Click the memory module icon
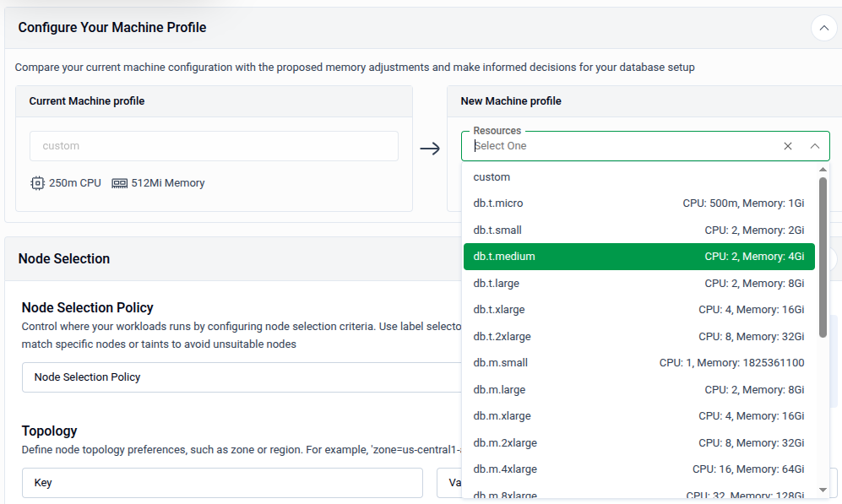Screen dimensions: 842x504 coord(119,182)
